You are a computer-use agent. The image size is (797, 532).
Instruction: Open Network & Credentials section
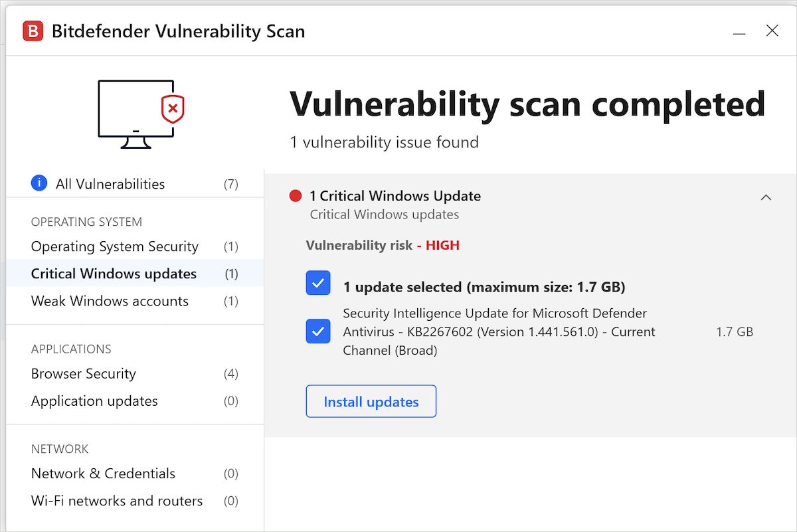[104, 474]
